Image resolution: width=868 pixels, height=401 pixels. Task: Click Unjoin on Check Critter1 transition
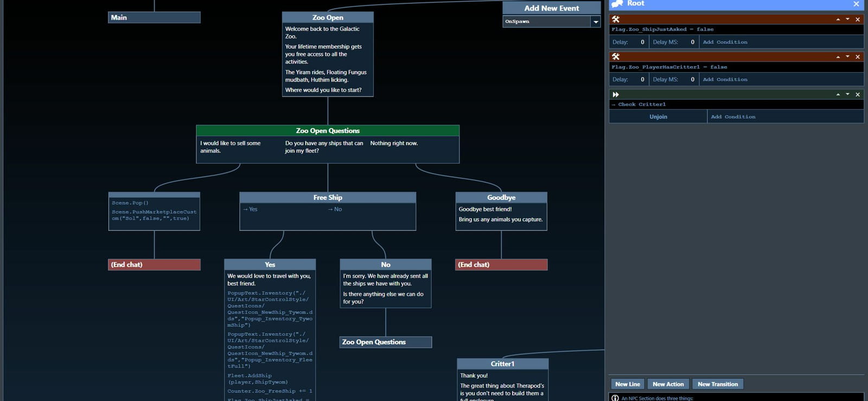658,117
